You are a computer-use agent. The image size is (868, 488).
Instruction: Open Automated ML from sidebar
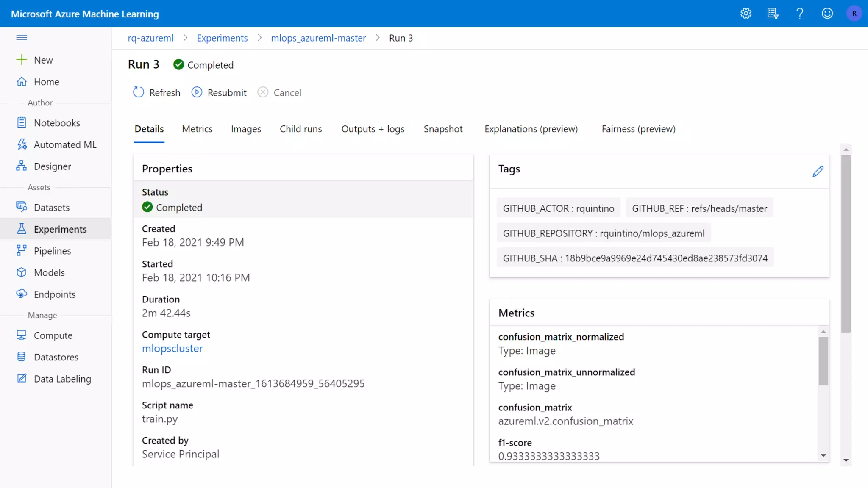coord(65,145)
